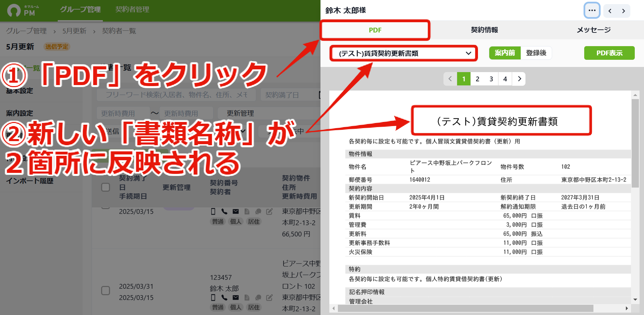Viewport: 644px width, 315px height.
Task: Switch to 登録後 mode
Action: point(536,53)
